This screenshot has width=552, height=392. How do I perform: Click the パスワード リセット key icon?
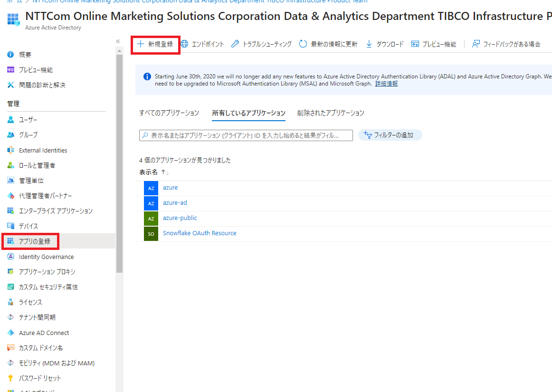[10, 378]
